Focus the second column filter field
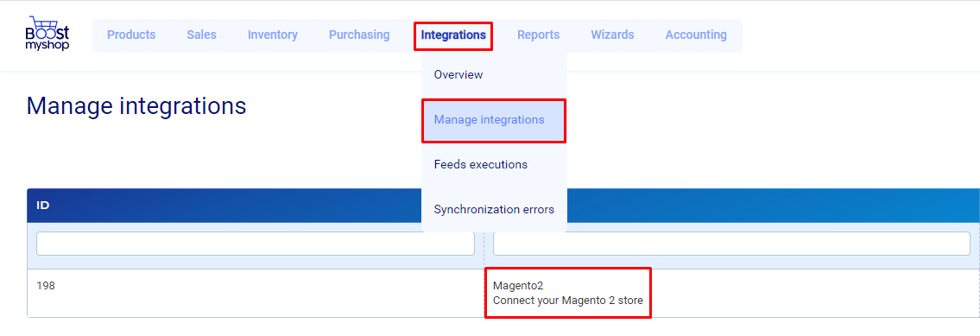Viewport: 980px width, 336px height. 731,244
